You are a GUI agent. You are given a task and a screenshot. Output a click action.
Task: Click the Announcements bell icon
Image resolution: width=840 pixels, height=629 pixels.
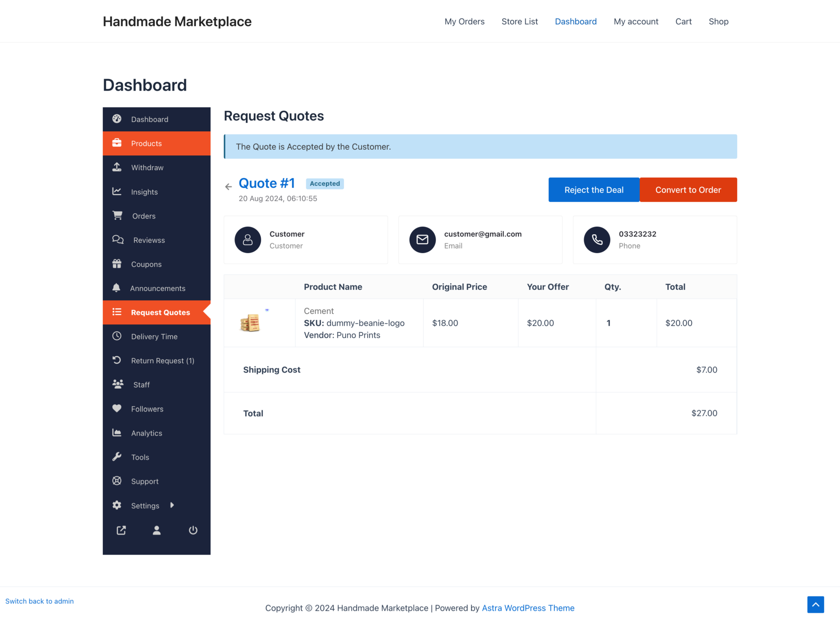(x=117, y=288)
